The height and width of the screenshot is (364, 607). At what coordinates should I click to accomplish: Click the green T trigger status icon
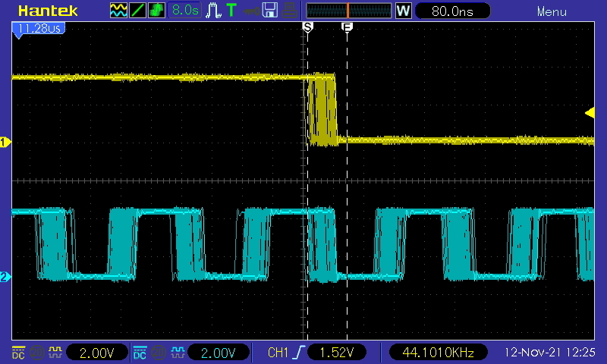231,11
